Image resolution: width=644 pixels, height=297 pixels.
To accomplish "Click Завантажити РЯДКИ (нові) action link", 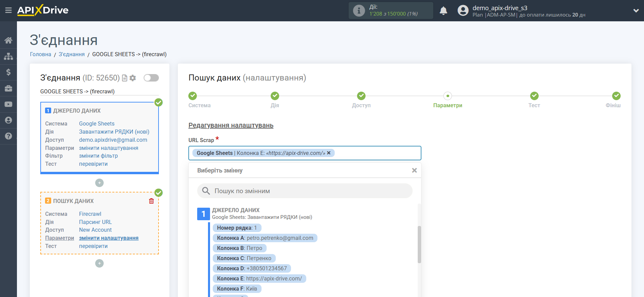I will (114, 132).
